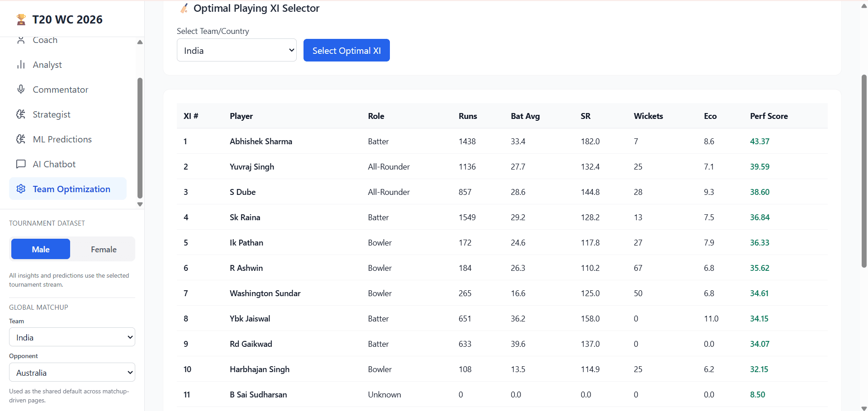Navigate to Analyst section
Image resolution: width=868 pixels, height=411 pixels.
click(47, 64)
